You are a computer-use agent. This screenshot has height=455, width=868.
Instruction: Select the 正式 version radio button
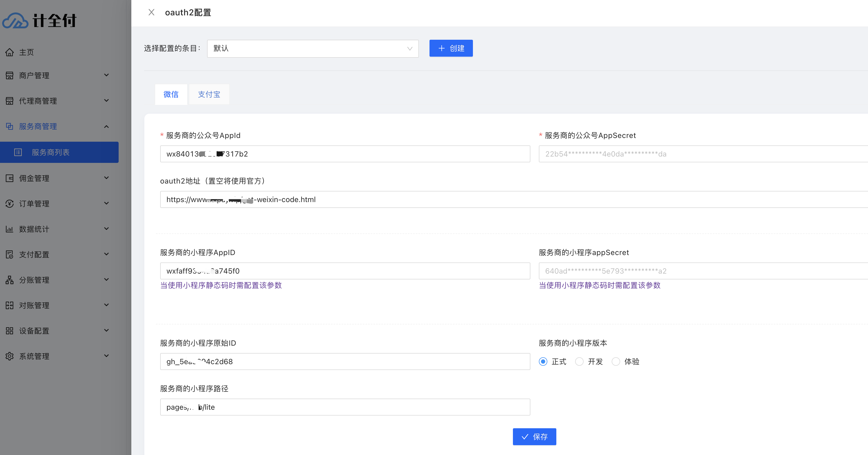(543, 361)
